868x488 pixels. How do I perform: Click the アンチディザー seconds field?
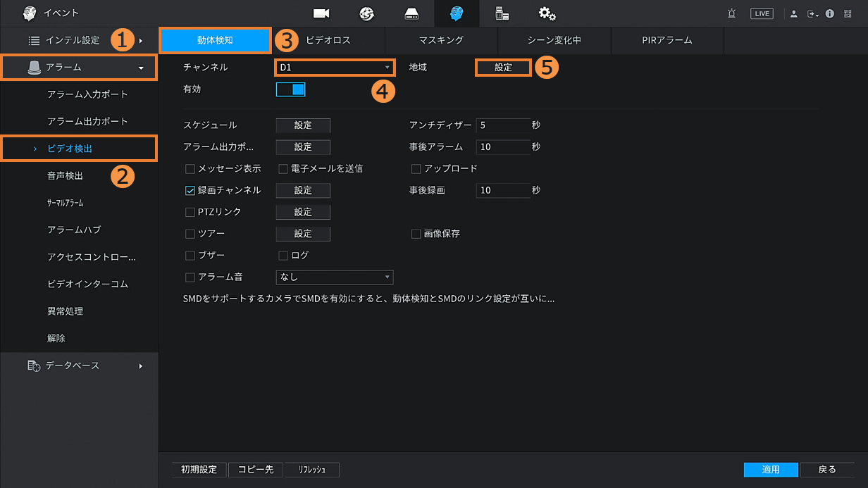[x=503, y=125]
